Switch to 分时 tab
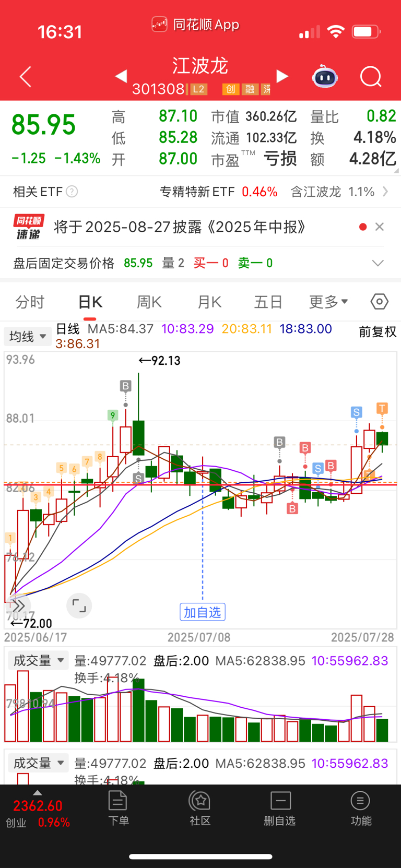The image size is (401, 868). (x=30, y=302)
